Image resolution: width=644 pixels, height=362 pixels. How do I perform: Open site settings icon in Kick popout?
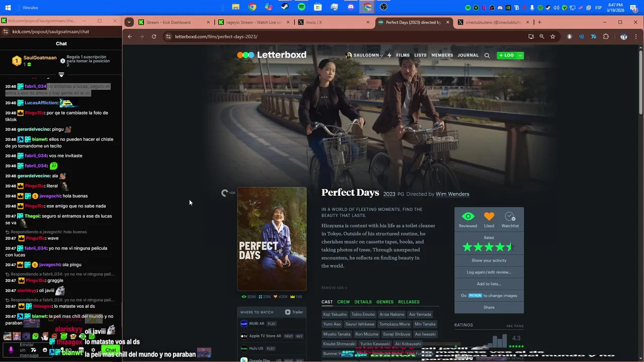5,32
